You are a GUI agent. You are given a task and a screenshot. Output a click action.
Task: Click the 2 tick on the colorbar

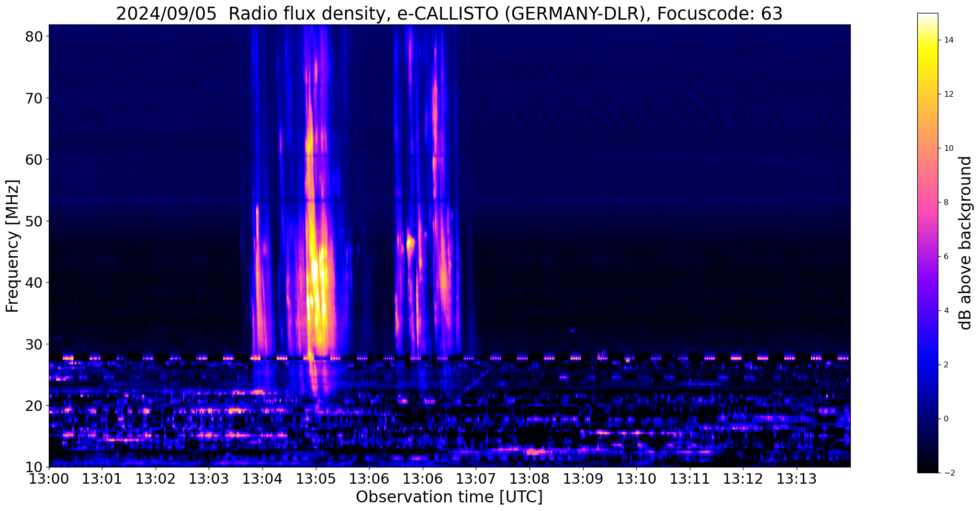946,364
